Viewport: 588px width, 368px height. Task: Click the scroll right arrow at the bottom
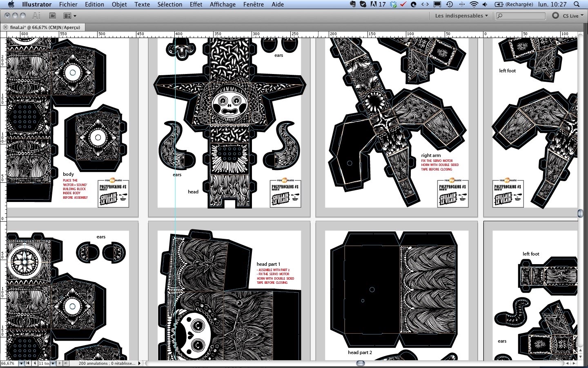(574, 363)
